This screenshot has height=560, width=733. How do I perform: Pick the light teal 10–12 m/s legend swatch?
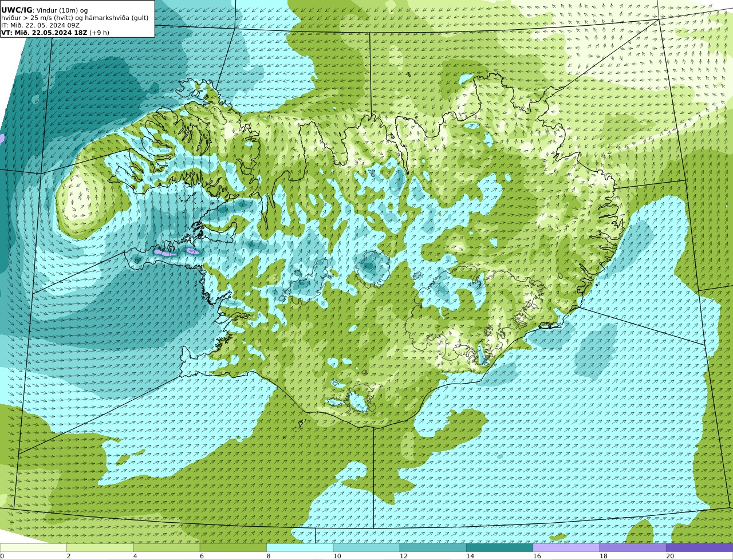tap(366, 547)
